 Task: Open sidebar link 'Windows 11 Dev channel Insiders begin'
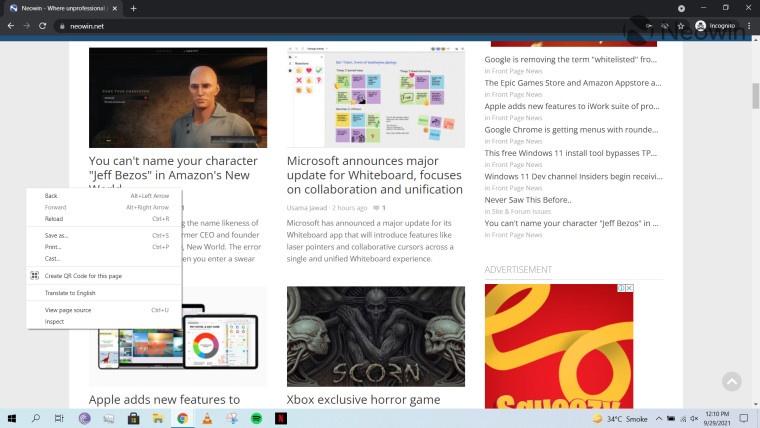(573, 176)
